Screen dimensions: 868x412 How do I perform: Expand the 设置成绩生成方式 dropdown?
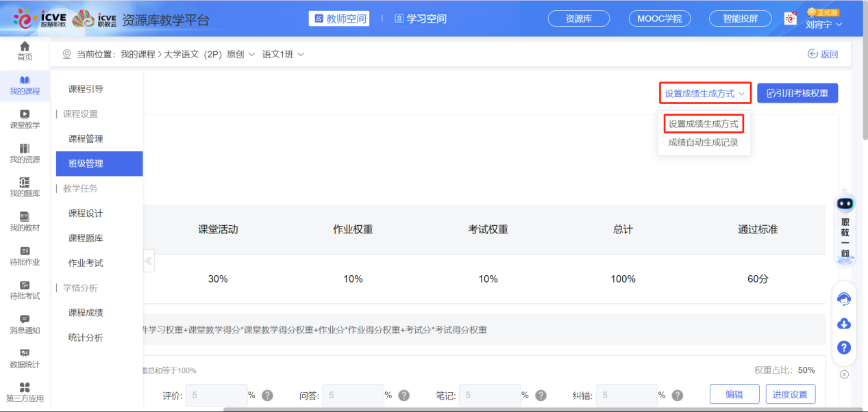pyautogui.click(x=704, y=92)
